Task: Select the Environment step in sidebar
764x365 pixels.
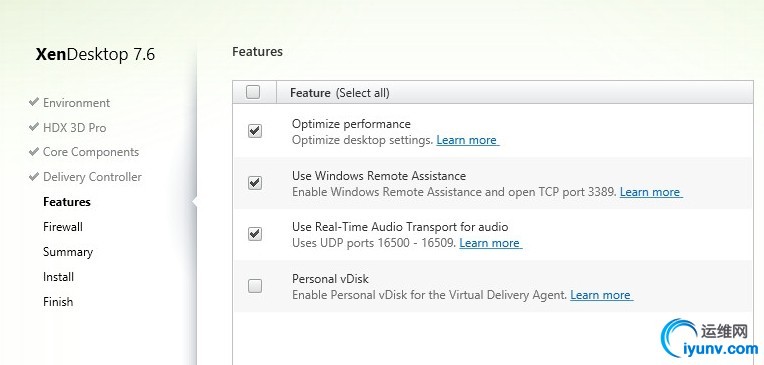Action: pyautogui.click(x=76, y=103)
